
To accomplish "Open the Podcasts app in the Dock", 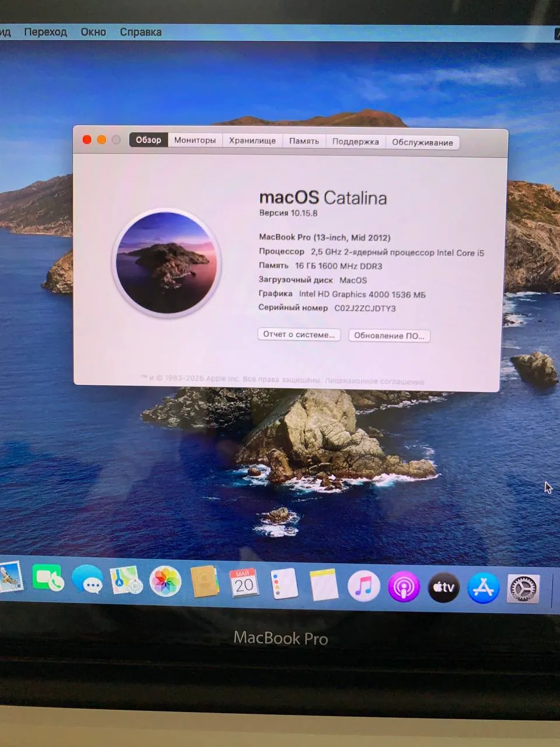I will point(404,587).
